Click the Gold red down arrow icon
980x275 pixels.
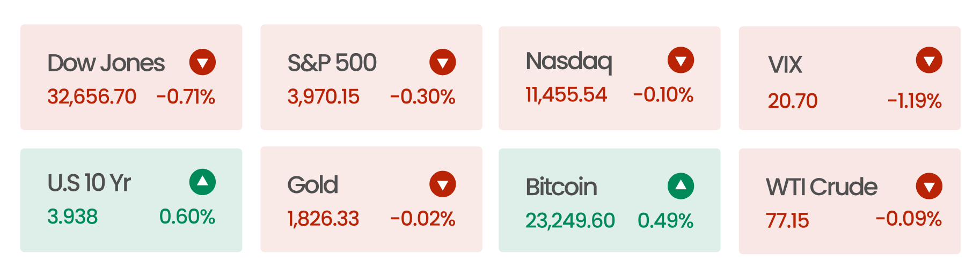(443, 184)
